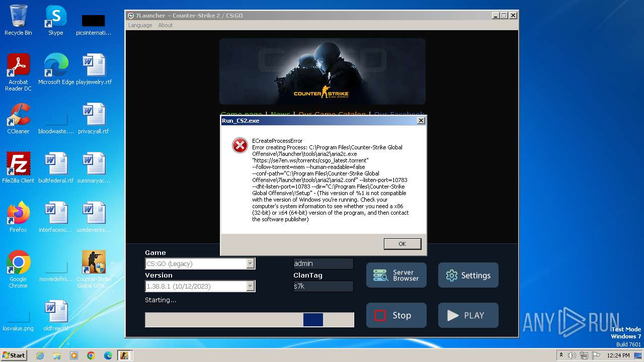Image resolution: width=644 pixels, height=362 pixels.
Task: Open Acrobat Reader DC shortcut
Action: (18, 72)
